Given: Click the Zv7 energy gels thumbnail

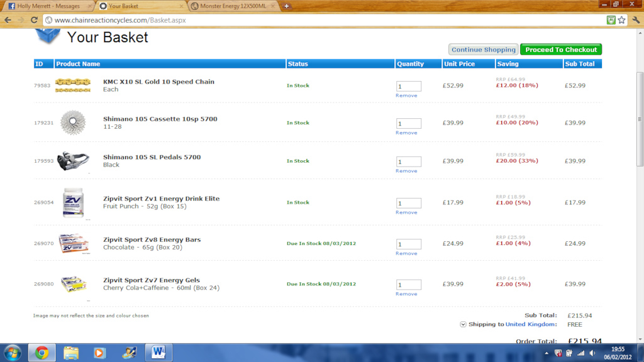Looking at the screenshot, I should click(x=74, y=284).
